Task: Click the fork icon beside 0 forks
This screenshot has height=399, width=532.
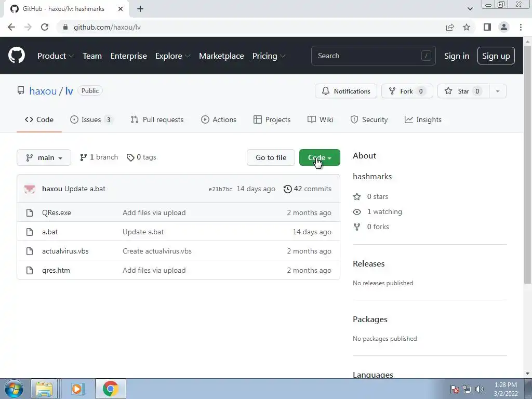Action: pos(357,227)
